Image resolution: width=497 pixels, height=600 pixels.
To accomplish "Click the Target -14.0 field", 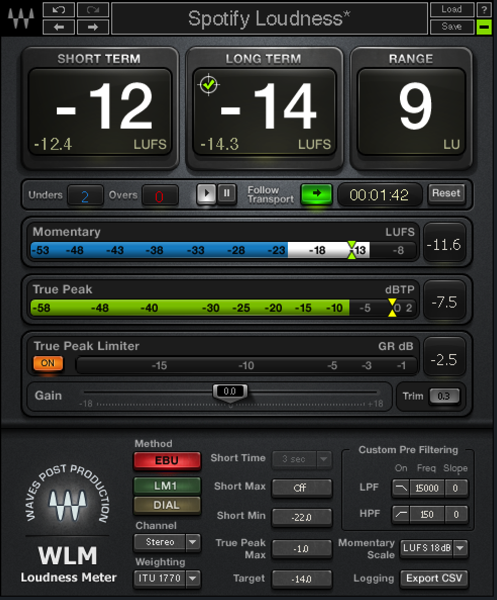I will point(302,579).
